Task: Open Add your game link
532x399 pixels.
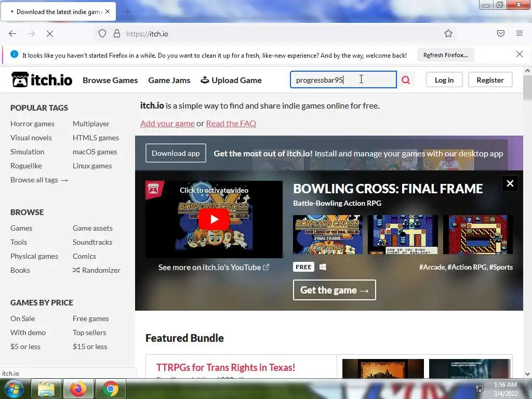Action: pyautogui.click(x=168, y=124)
